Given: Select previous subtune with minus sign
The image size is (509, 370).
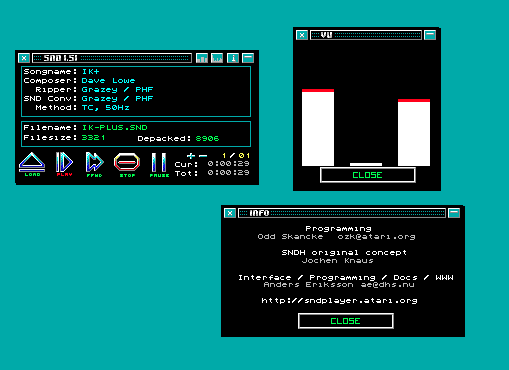Looking at the screenshot, I should point(203,156).
